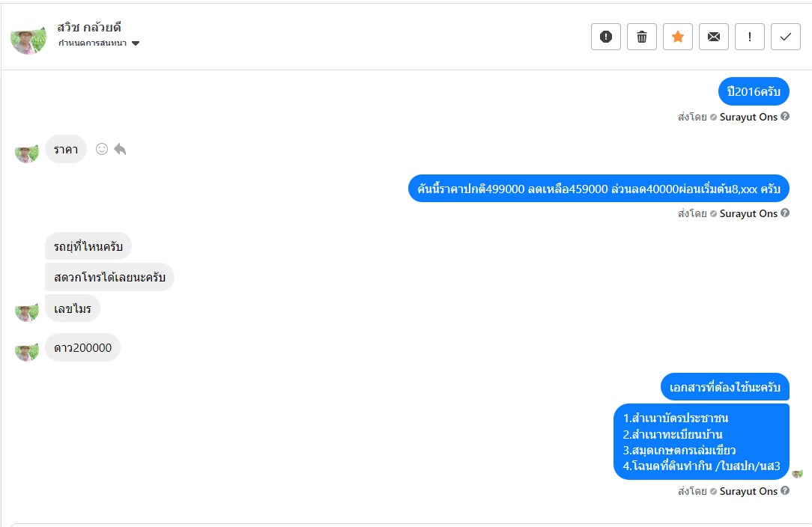Click help icon under the documents list message
The height and width of the screenshot is (527, 812).
(785, 491)
